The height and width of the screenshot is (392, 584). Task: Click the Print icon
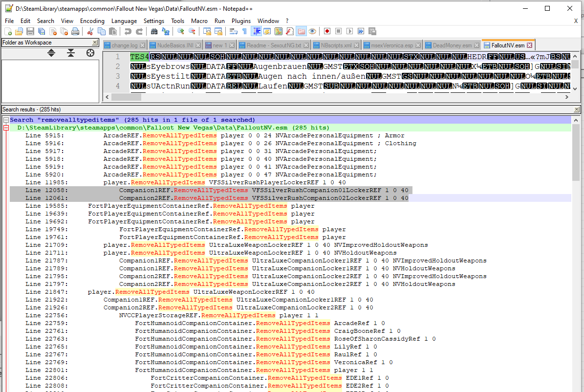click(75, 31)
